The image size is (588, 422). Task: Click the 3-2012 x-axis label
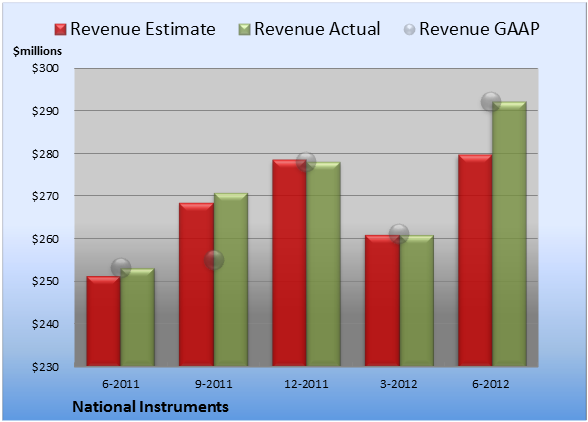[399, 384]
